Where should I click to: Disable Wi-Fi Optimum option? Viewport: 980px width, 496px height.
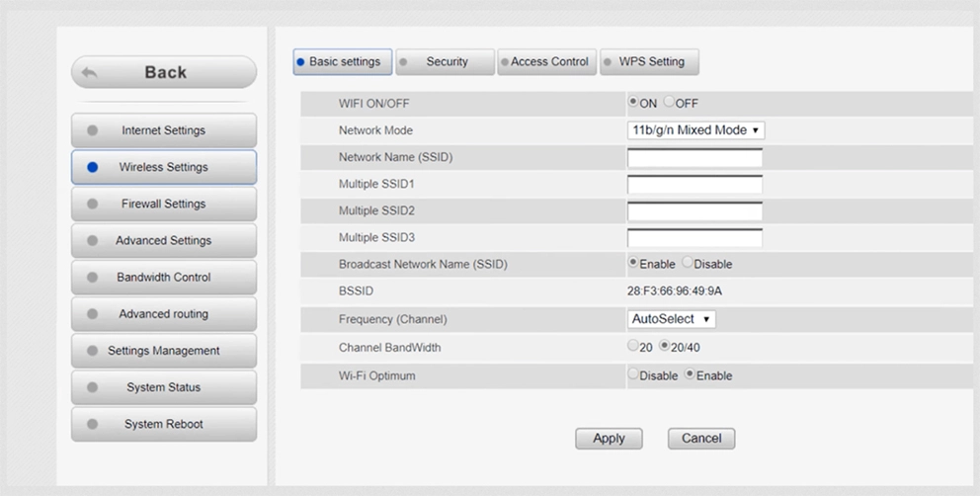pyautogui.click(x=633, y=375)
